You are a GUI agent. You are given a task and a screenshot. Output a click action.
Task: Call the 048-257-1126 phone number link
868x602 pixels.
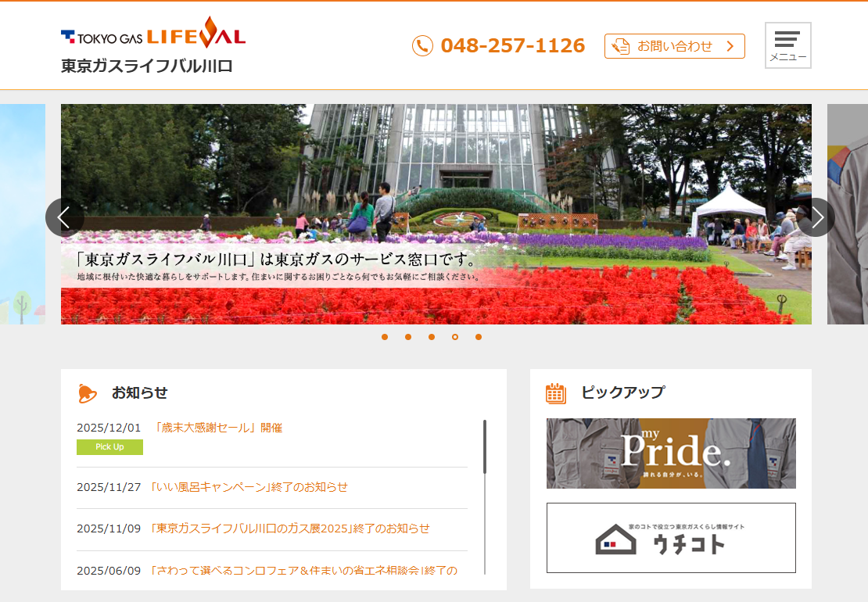coord(514,45)
